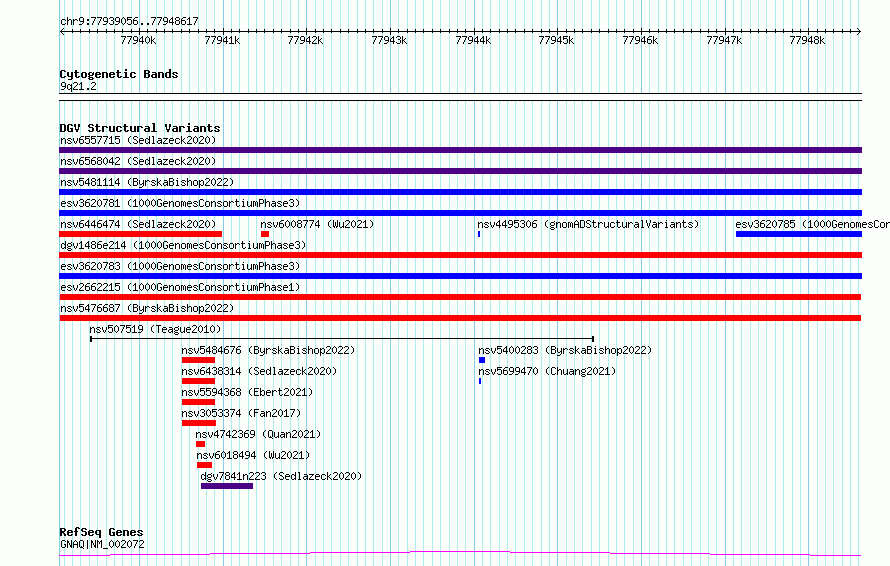Open the nsv6568042 (Sedlazeck2020) variant label
This screenshot has height=566, width=890.
point(138,161)
